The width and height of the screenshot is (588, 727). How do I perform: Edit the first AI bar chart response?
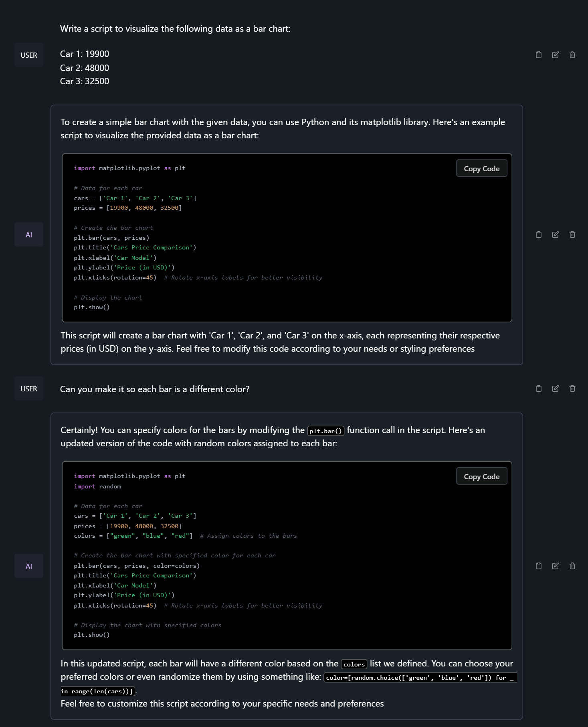click(x=555, y=235)
